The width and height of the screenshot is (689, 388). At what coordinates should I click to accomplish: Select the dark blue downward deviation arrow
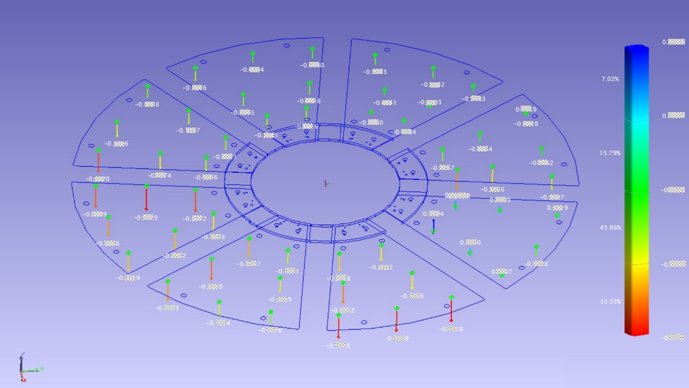tap(433, 226)
